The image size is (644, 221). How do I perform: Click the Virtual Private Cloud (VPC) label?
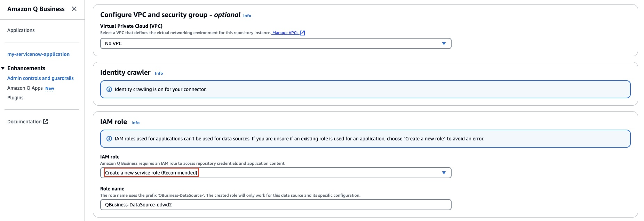(x=131, y=26)
